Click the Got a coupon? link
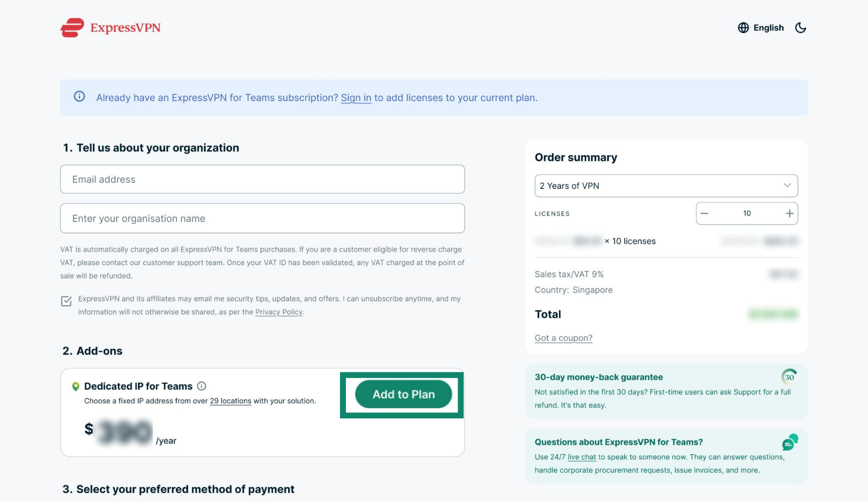 pyautogui.click(x=563, y=338)
